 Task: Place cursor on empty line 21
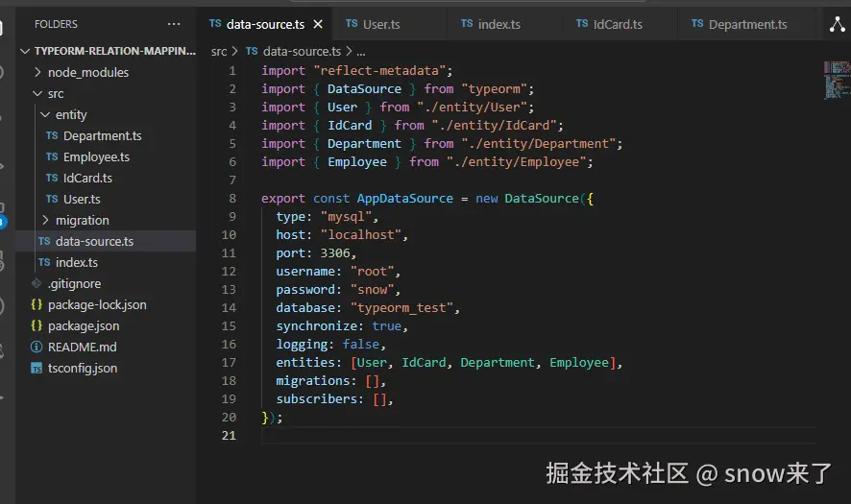point(537,436)
